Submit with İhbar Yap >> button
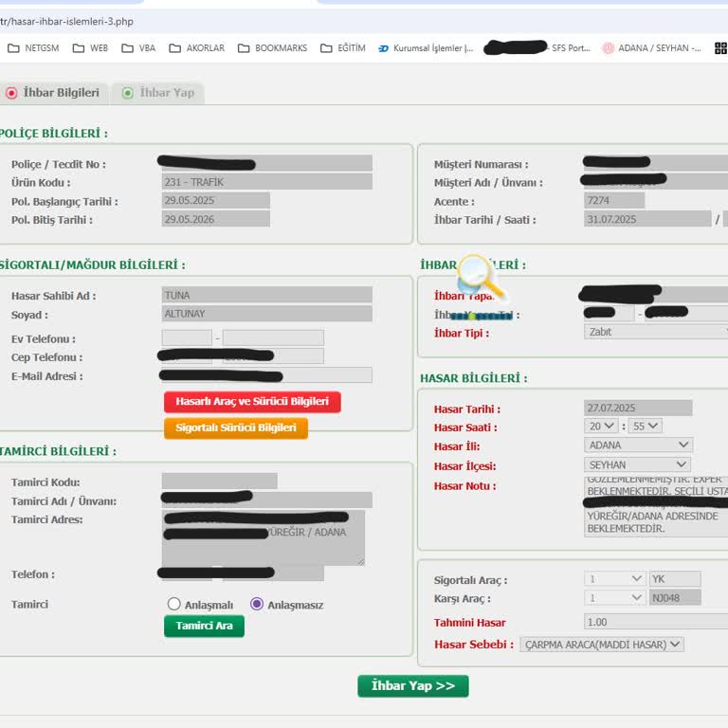Viewport: 728px width, 728px height. (413, 685)
